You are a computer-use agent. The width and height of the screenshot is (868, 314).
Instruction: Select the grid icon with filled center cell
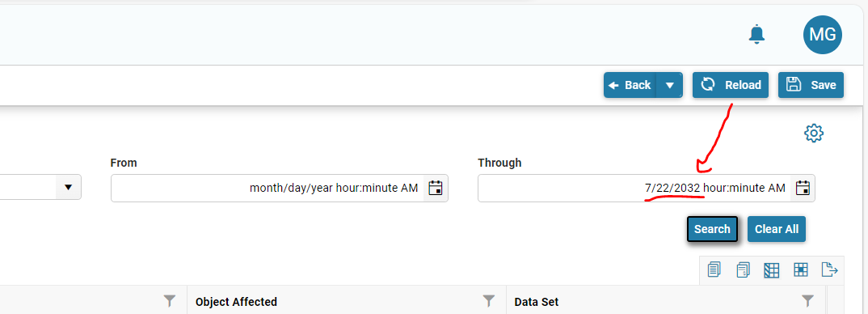point(800,270)
